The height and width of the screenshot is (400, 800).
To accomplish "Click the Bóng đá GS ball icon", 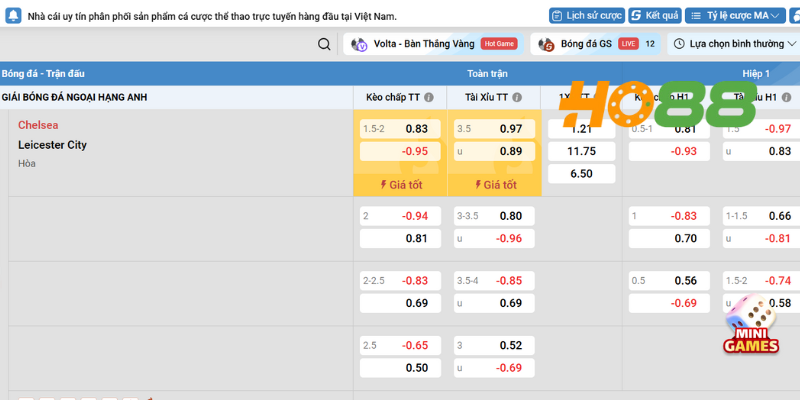I will 546,44.
